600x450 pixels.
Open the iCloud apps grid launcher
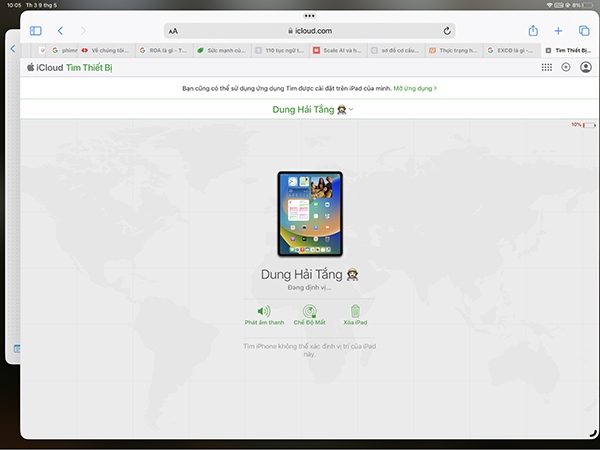tap(546, 67)
